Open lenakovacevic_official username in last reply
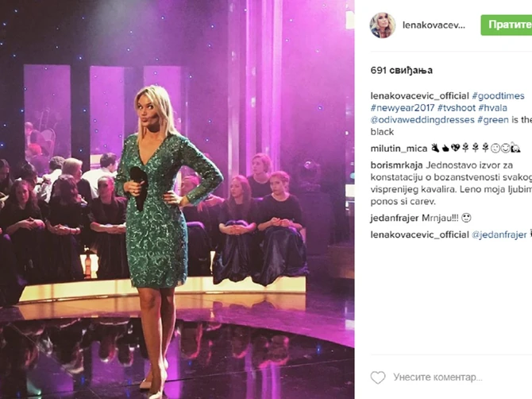 (x=420, y=234)
